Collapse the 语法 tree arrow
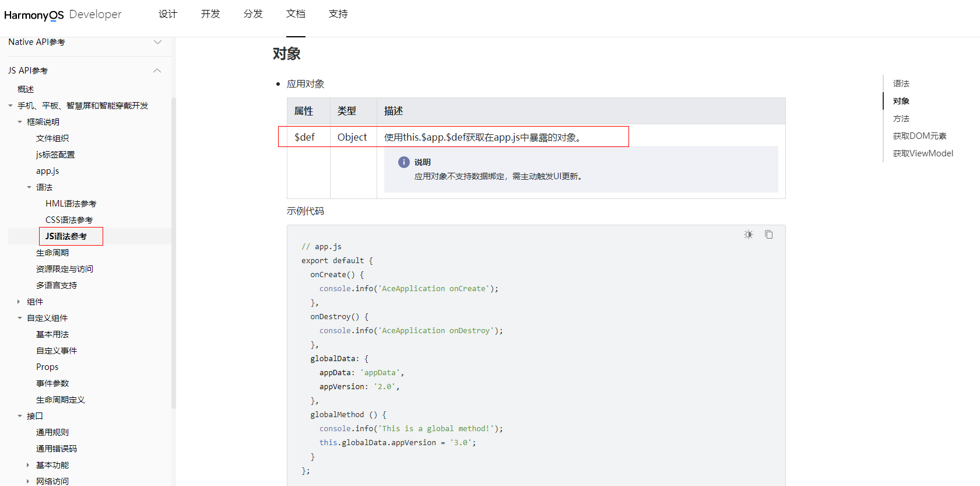The image size is (980, 486). [x=29, y=187]
